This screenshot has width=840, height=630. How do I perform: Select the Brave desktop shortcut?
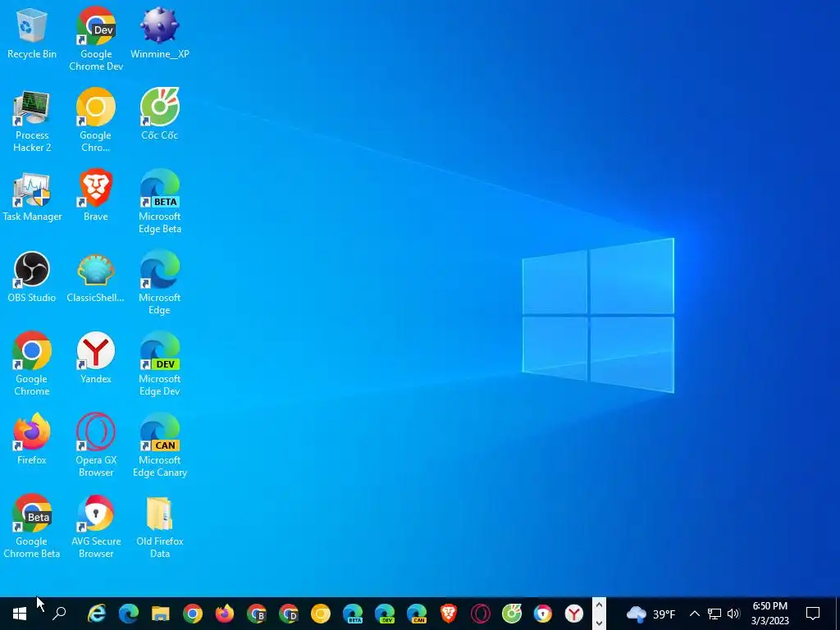click(96, 196)
